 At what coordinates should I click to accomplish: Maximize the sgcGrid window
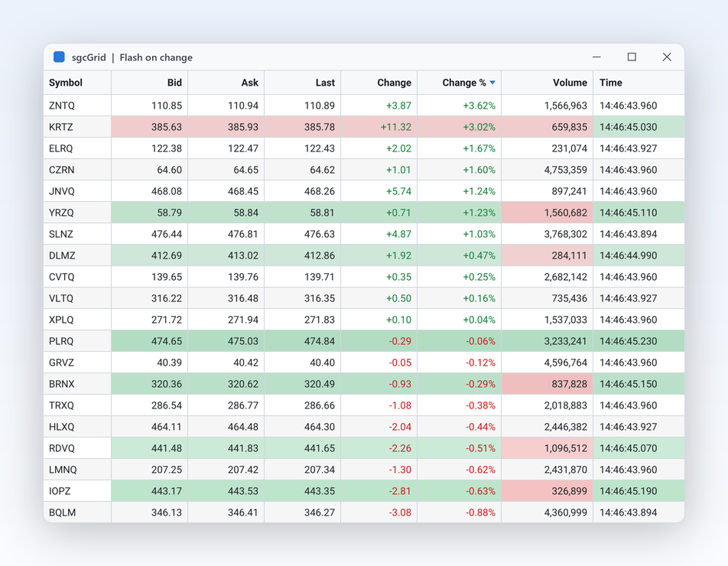[632, 57]
